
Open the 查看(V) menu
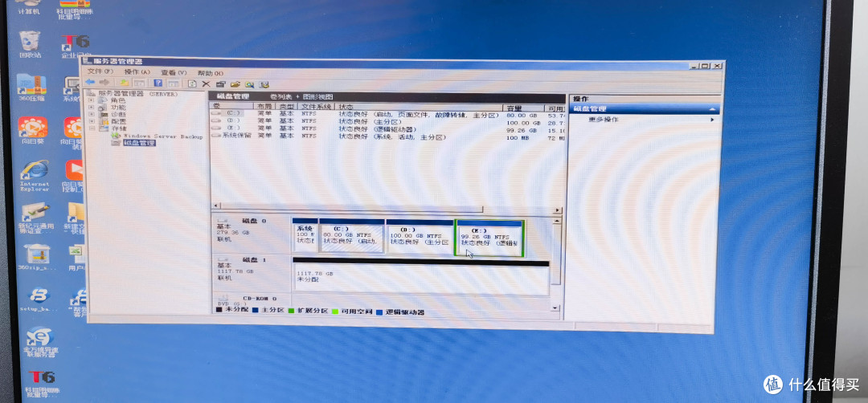(x=174, y=72)
